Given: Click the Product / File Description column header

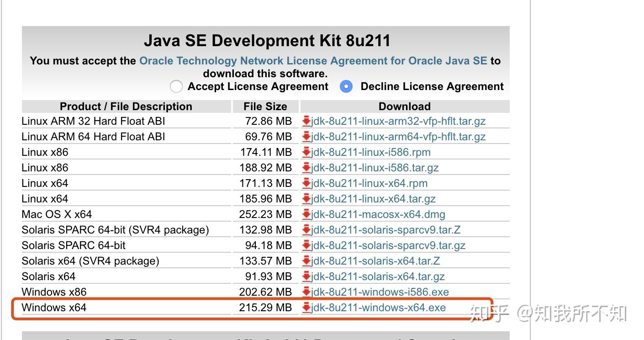Looking at the screenshot, I should tap(126, 106).
